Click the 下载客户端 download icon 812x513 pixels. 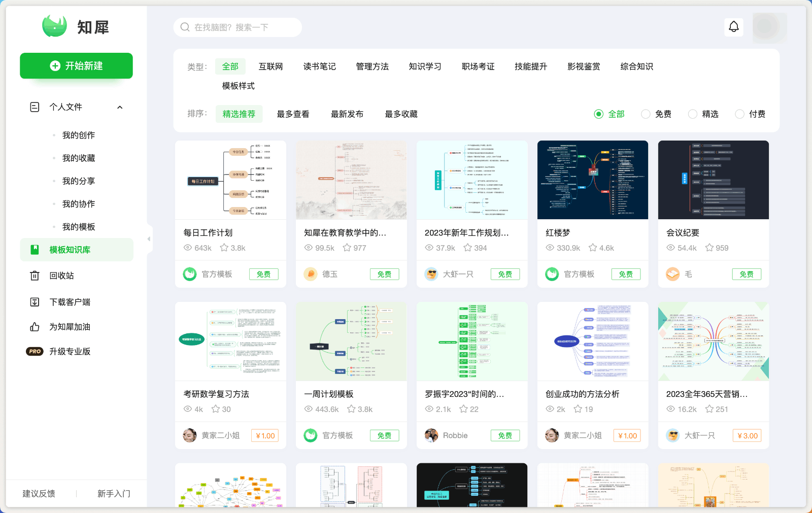(35, 301)
